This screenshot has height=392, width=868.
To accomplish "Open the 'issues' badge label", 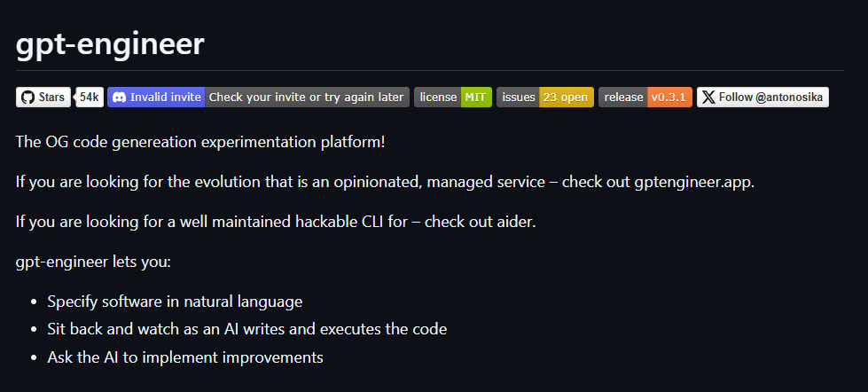I will coord(519,98).
